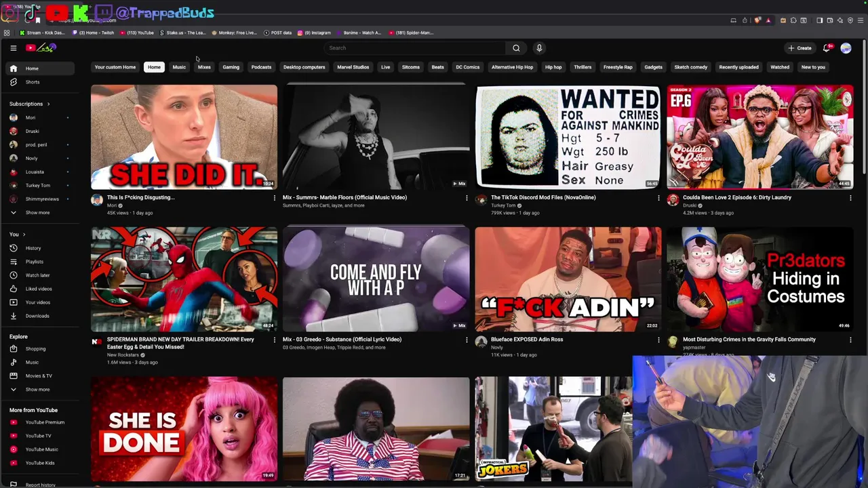Open YouTube Premium in the sidebar

(x=41, y=422)
